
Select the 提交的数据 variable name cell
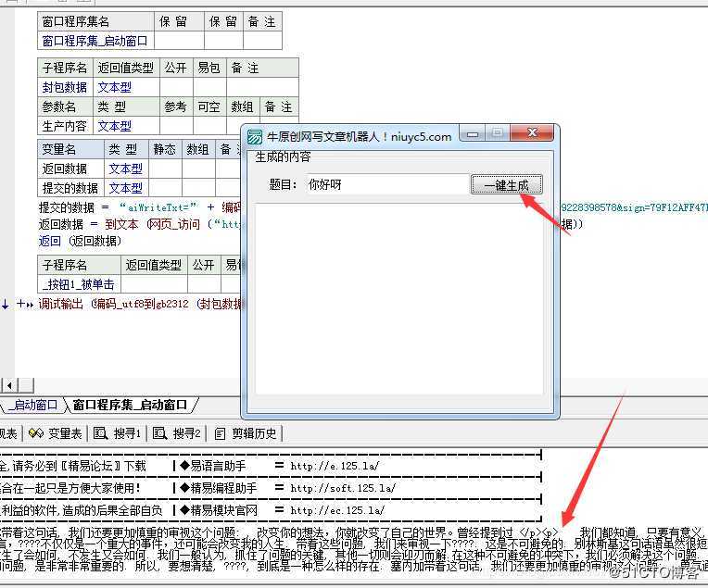click(x=70, y=188)
